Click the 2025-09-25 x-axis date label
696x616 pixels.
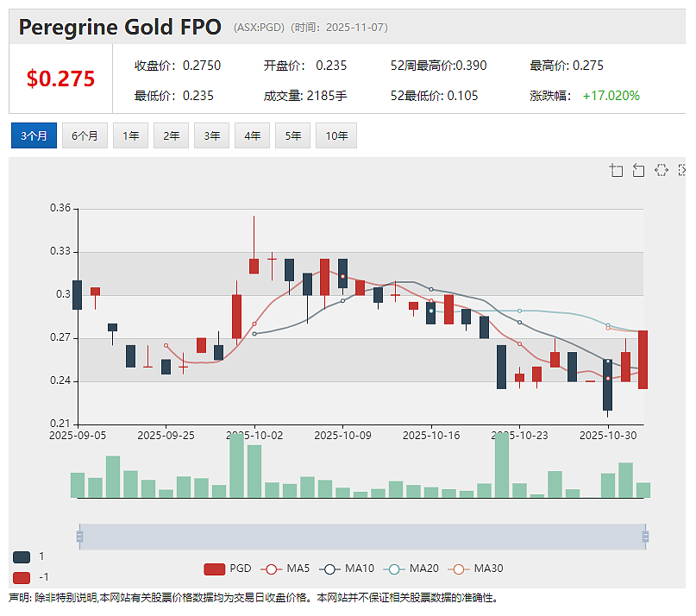pos(166,435)
